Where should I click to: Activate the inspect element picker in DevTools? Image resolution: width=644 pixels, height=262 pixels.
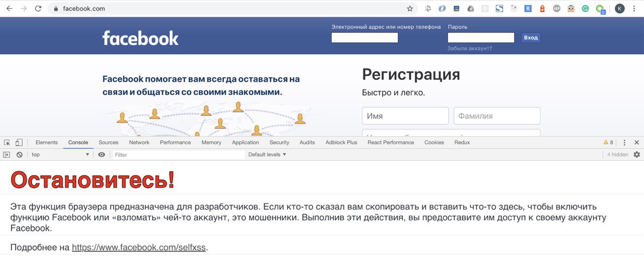[7, 143]
